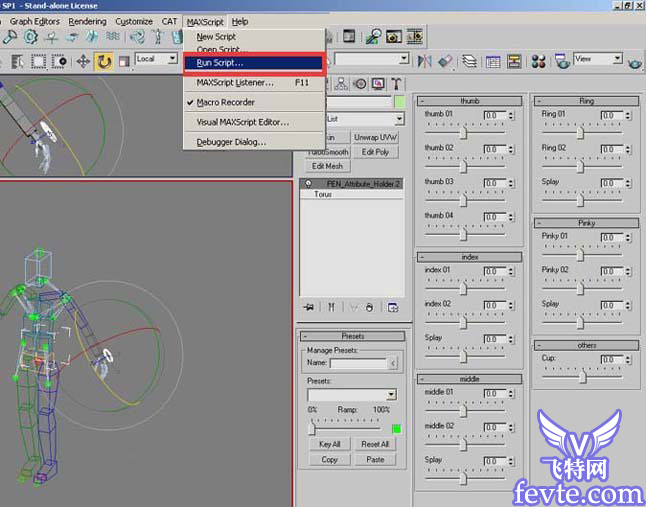The height and width of the screenshot is (507, 646).
Task: Open the Help menu
Action: [x=240, y=21]
